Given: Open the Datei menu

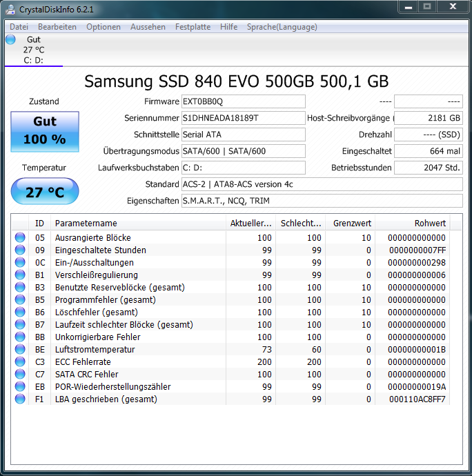Looking at the screenshot, I should click(19, 27).
